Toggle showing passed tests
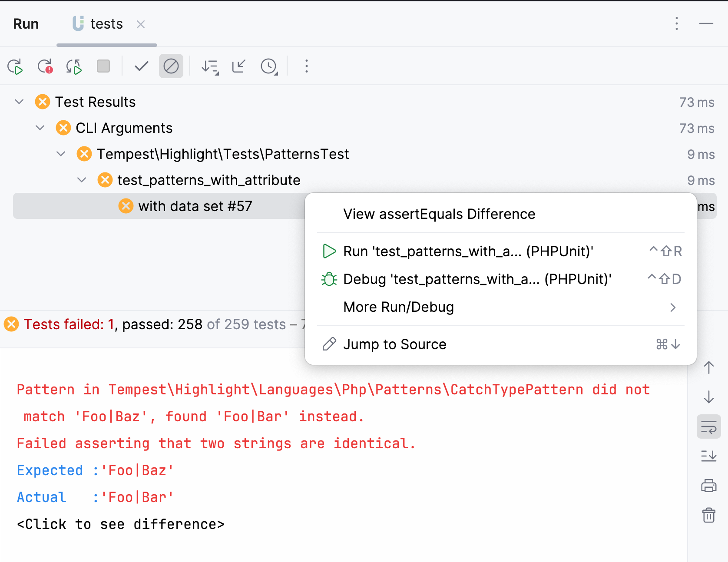728x562 pixels. (x=141, y=66)
